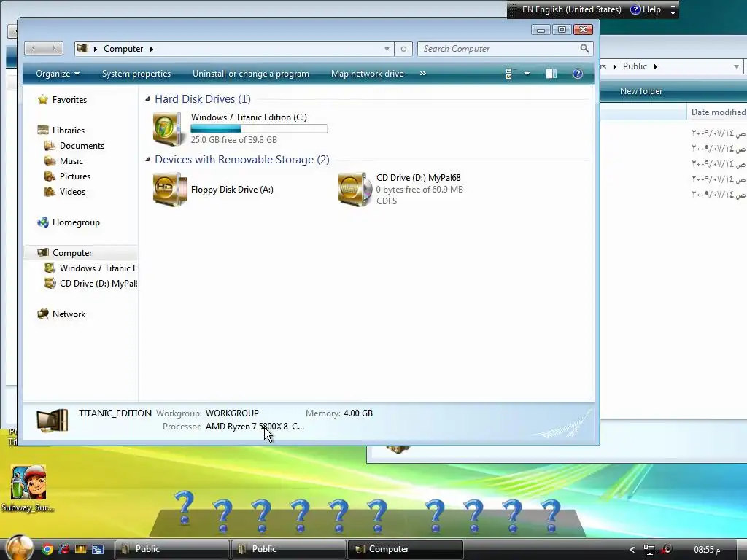The width and height of the screenshot is (747, 560).
Task: Click Help on the language bar
Action: (x=646, y=9)
